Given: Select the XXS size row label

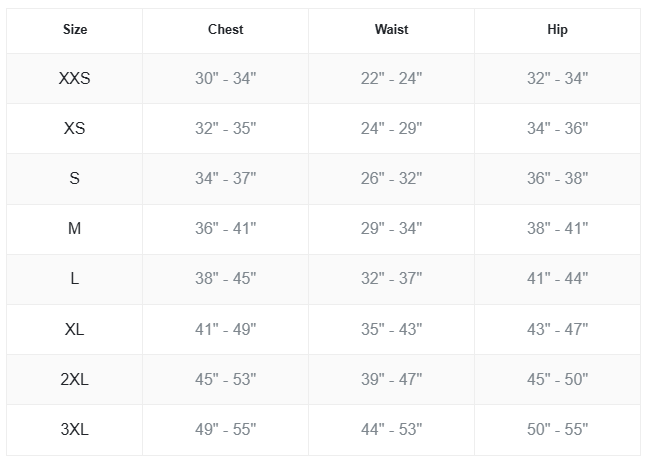Looking at the screenshot, I should tap(75, 79).
